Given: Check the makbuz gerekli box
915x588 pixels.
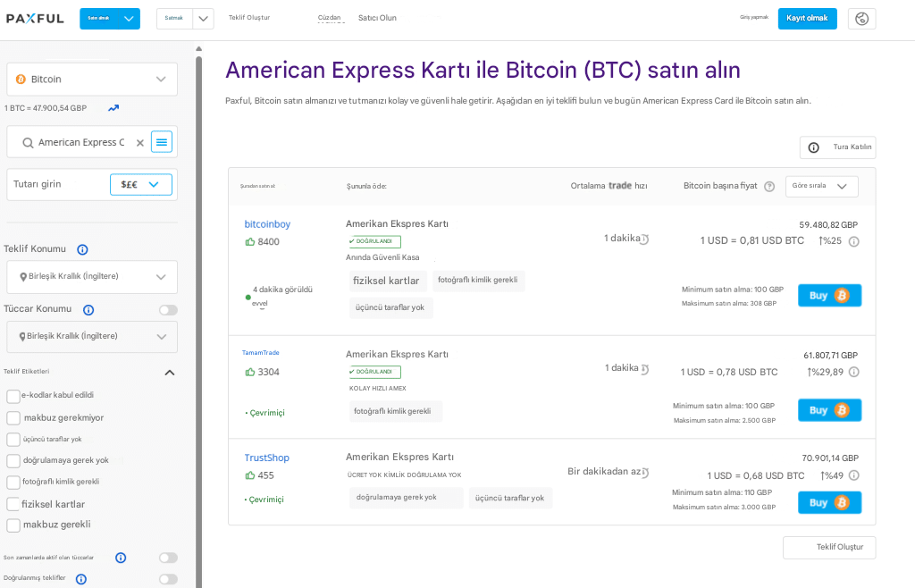Looking at the screenshot, I should click(13, 525).
